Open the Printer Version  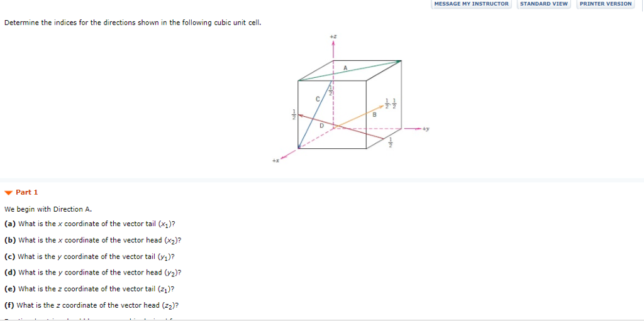[605, 4]
